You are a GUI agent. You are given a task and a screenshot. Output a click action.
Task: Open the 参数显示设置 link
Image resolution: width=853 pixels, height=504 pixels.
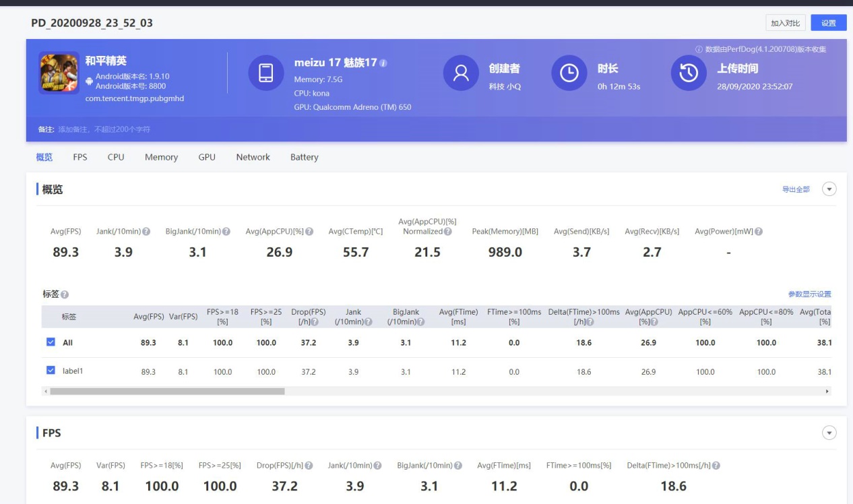[810, 294]
